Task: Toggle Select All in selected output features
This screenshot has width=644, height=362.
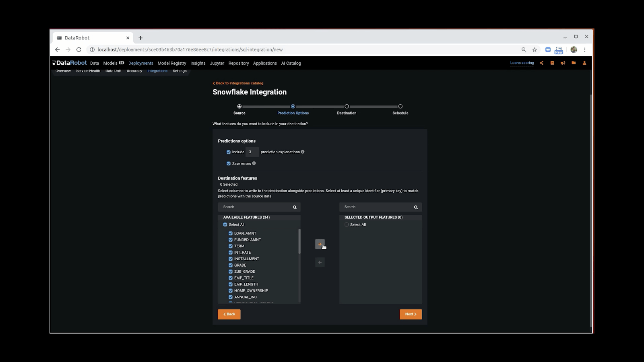Action: [347, 225]
